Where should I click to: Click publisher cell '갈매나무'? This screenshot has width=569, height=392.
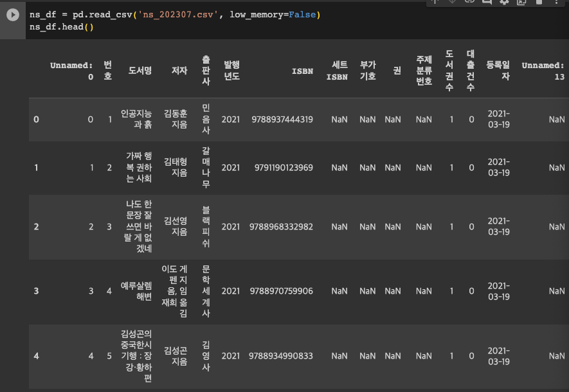coord(206,168)
